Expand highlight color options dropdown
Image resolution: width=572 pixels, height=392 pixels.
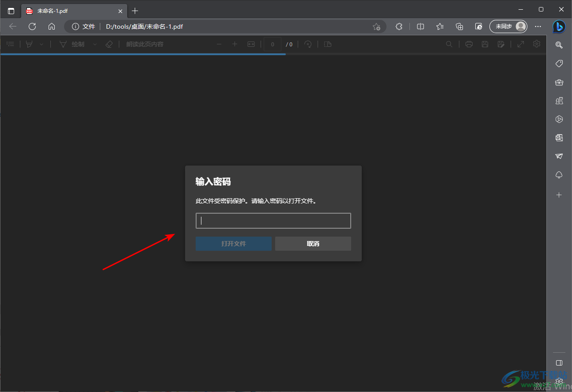pyautogui.click(x=42, y=44)
